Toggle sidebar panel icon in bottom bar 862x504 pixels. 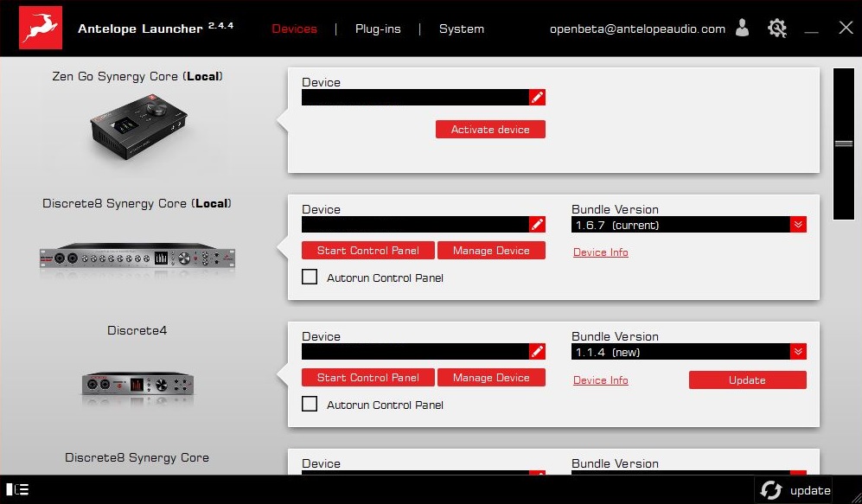click(17, 489)
